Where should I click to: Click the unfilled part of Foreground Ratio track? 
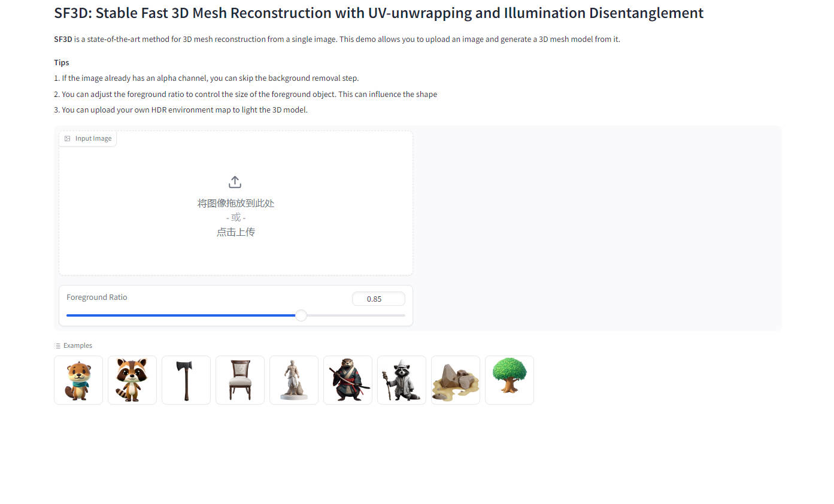356,315
